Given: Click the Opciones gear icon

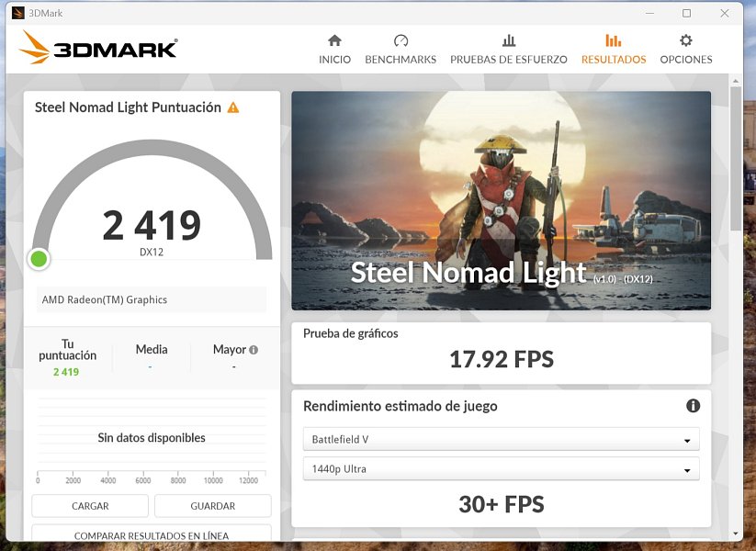Looking at the screenshot, I should 685,40.
